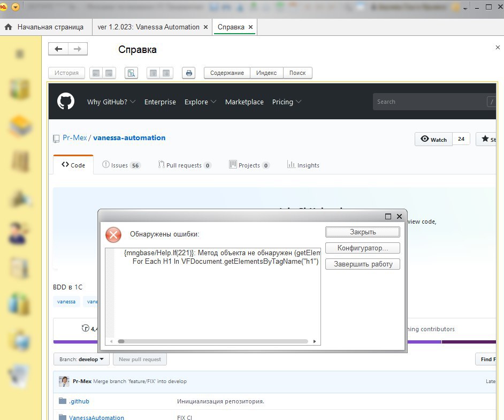This screenshot has width=504, height=420.
Task: Click the right scroll arrow in the error text box
Action: (315, 341)
